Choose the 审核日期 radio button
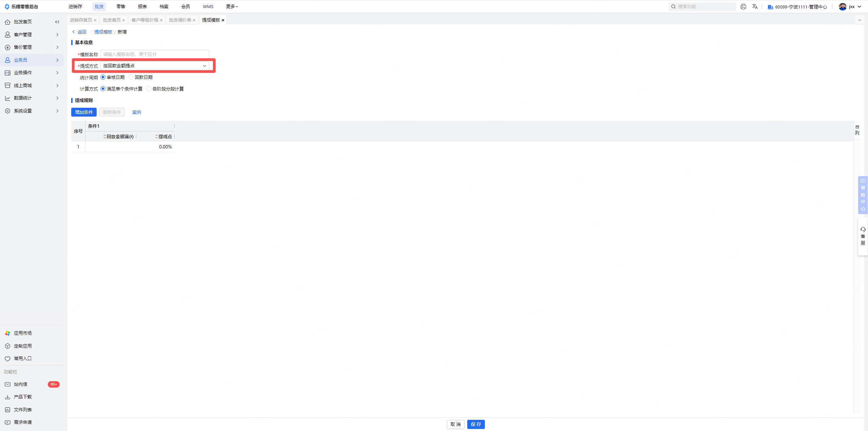 (103, 77)
